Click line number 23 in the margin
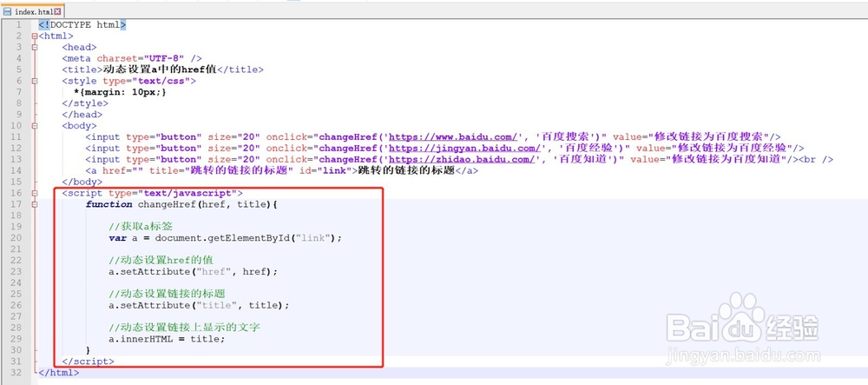The height and width of the screenshot is (385, 868). (16, 272)
